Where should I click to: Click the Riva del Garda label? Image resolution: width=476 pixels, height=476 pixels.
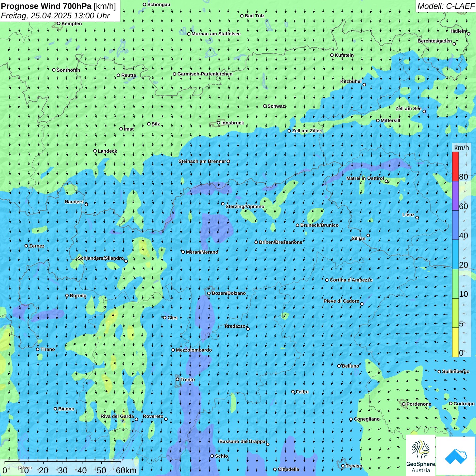tap(117, 416)
